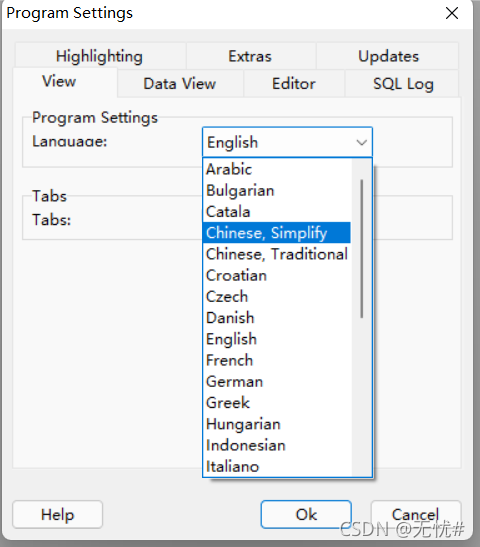Select Italiano in the language list
The height and width of the screenshot is (547, 480).
(x=277, y=466)
